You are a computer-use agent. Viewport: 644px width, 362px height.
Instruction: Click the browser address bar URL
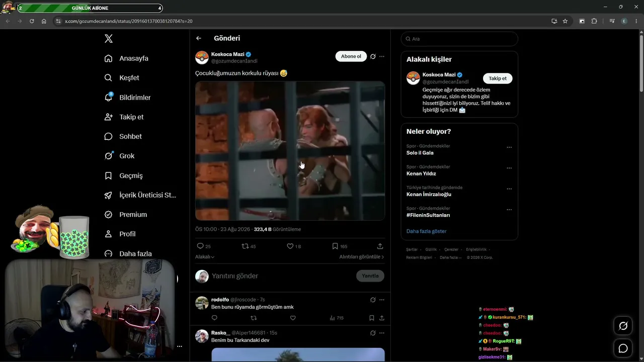(x=128, y=21)
